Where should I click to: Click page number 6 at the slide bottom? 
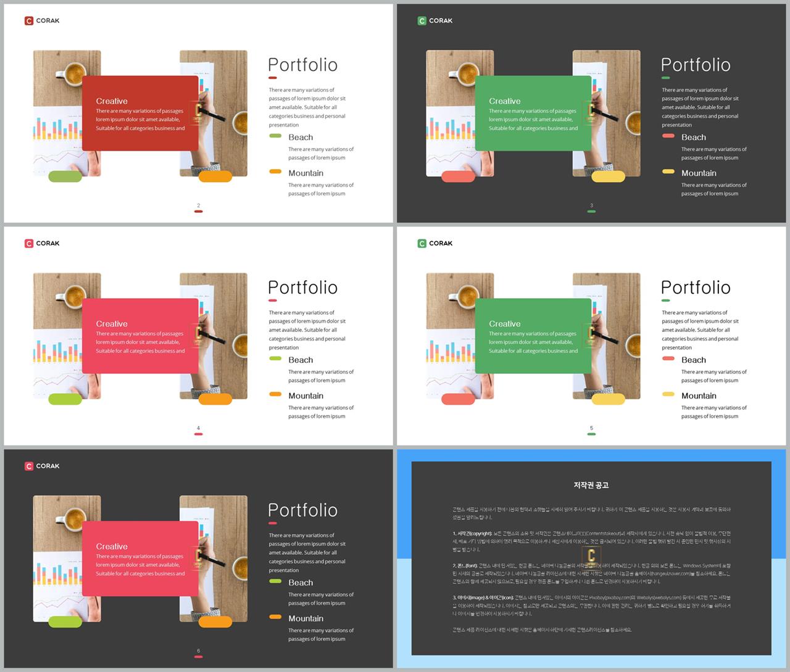(x=198, y=651)
